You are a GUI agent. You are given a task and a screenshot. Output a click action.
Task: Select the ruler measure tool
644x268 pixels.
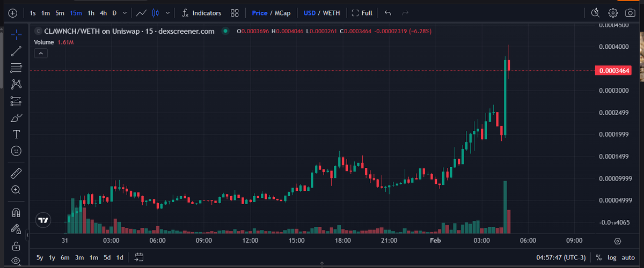tap(16, 173)
